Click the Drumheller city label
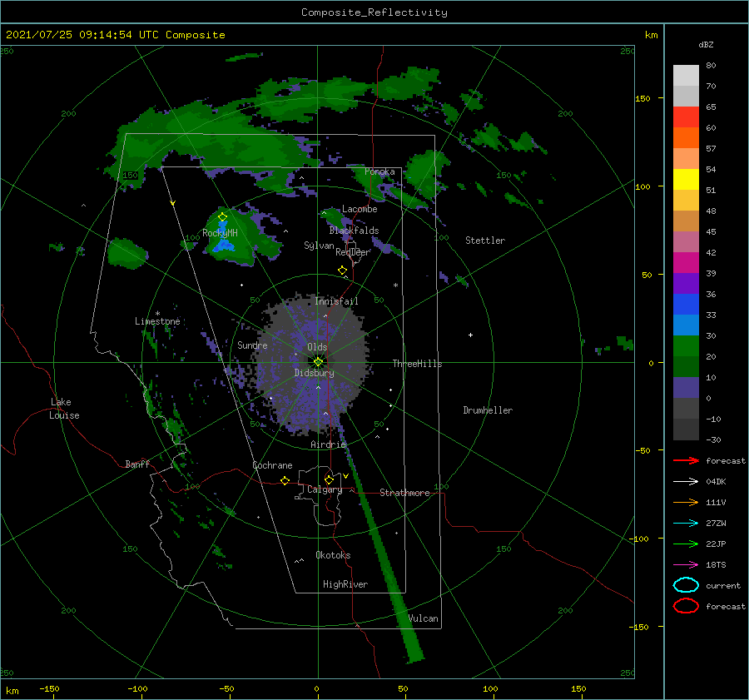Image resolution: width=749 pixels, height=700 pixels. click(488, 410)
